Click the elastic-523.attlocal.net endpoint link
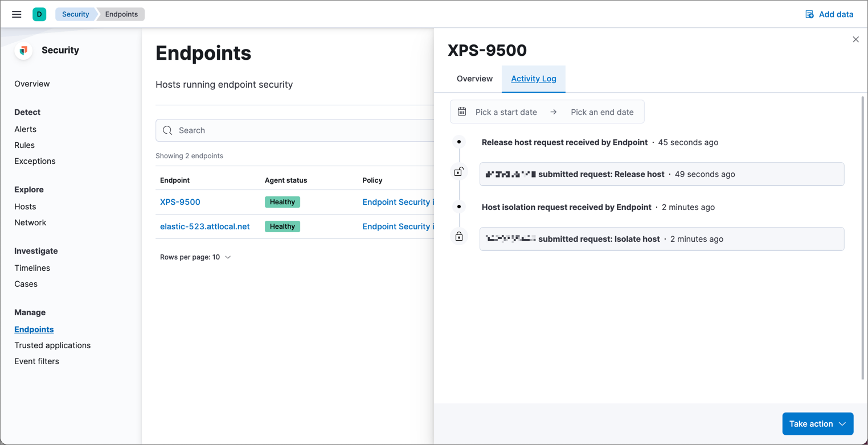This screenshot has width=868, height=445. [x=205, y=226]
